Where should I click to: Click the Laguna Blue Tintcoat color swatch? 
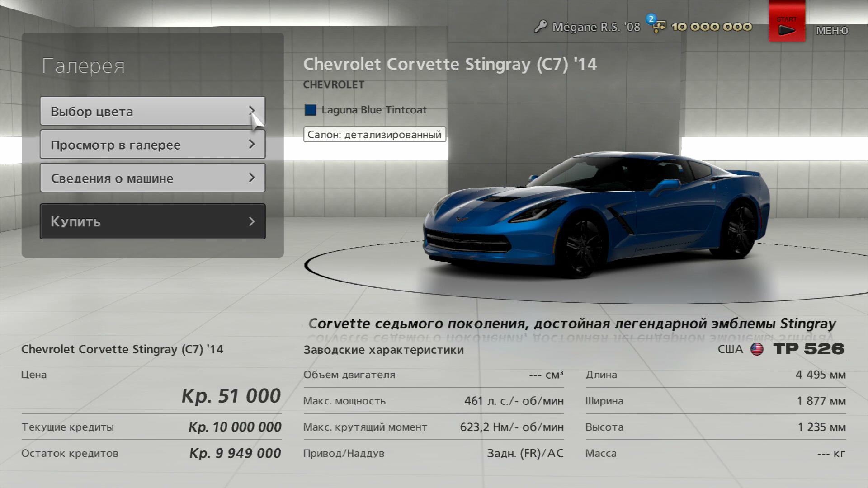311,110
